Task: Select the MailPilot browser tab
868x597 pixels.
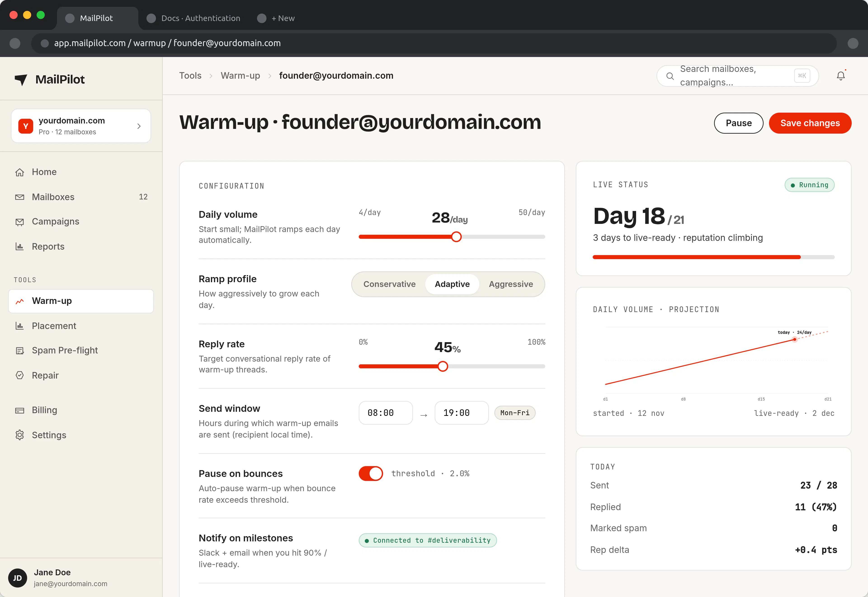Action: pos(97,18)
